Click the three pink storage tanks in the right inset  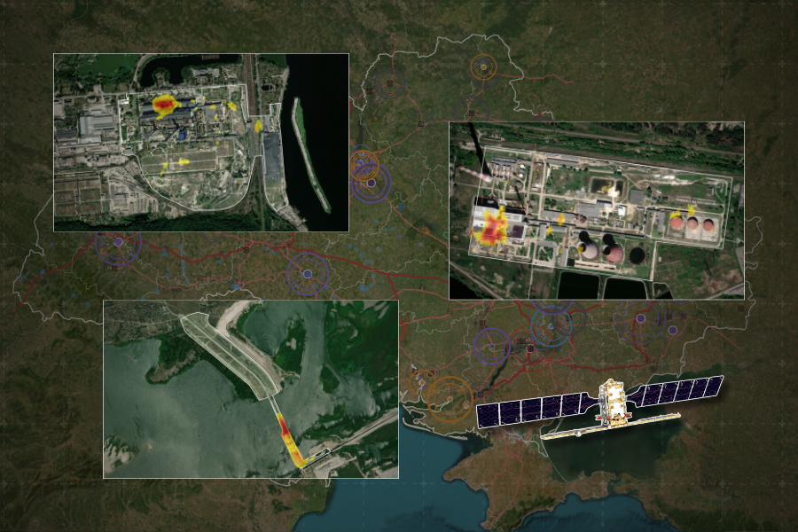[x=692, y=223]
